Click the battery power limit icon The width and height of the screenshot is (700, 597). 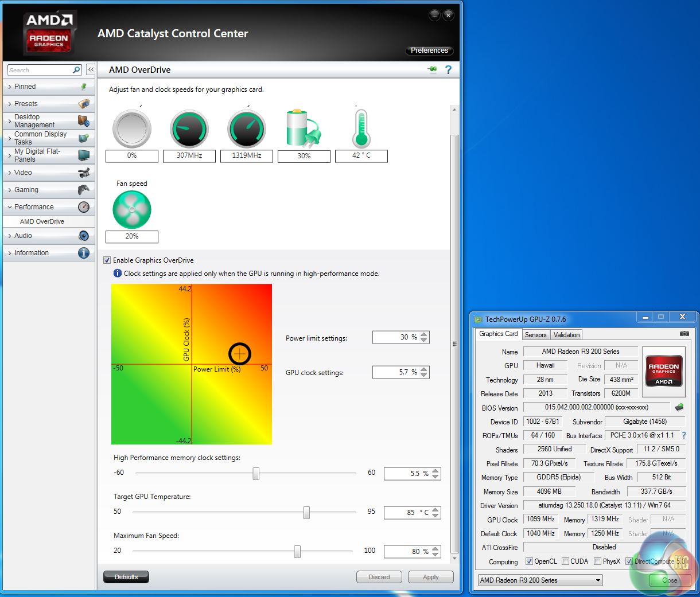click(x=303, y=128)
